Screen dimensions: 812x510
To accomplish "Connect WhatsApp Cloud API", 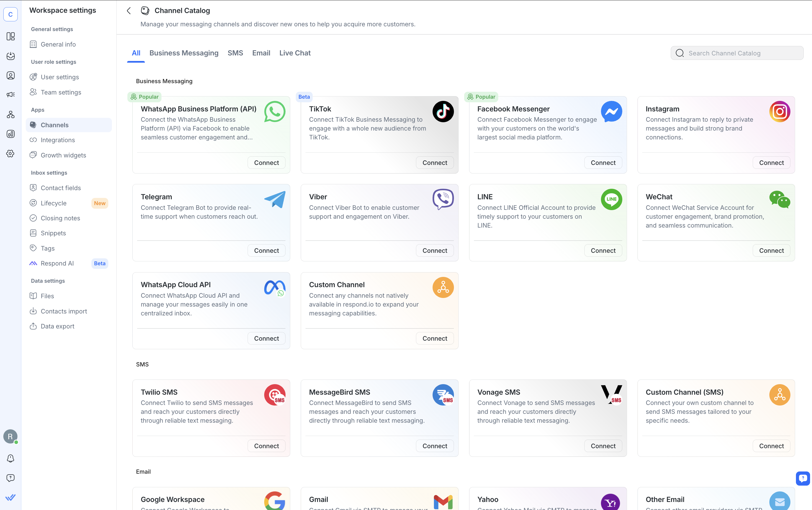I will [266, 338].
